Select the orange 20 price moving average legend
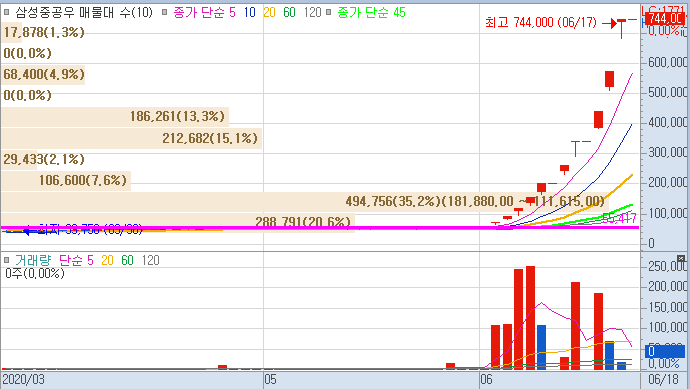The width and height of the screenshot is (690, 389). 269,12
